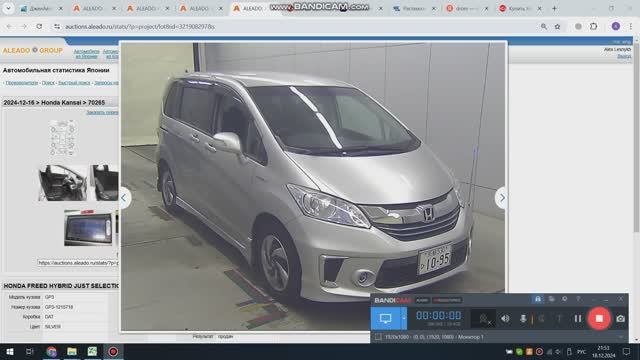Screen dimensions: 640x360
Task: Toggle the Bandicam speaker sound icon
Action: pos(505,318)
